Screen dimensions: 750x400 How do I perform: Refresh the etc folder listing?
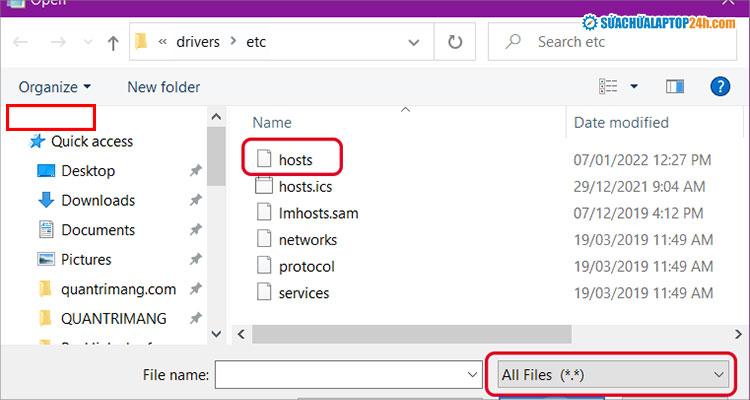click(455, 42)
